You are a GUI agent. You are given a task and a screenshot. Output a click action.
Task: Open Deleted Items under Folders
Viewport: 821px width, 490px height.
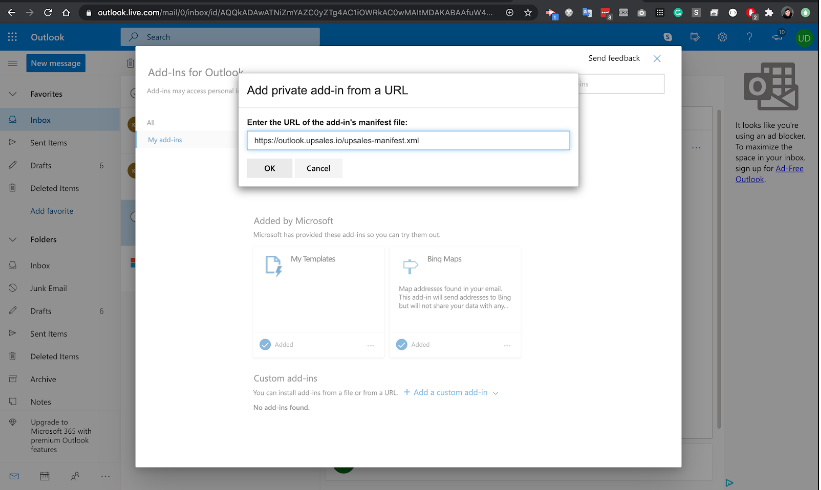click(60, 357)
